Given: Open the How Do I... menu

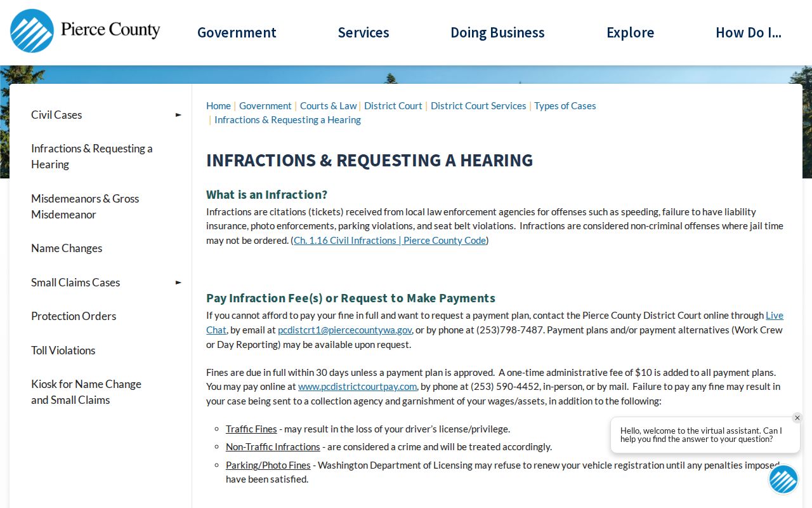Looking at the screenshot, I should click(749, 32).
